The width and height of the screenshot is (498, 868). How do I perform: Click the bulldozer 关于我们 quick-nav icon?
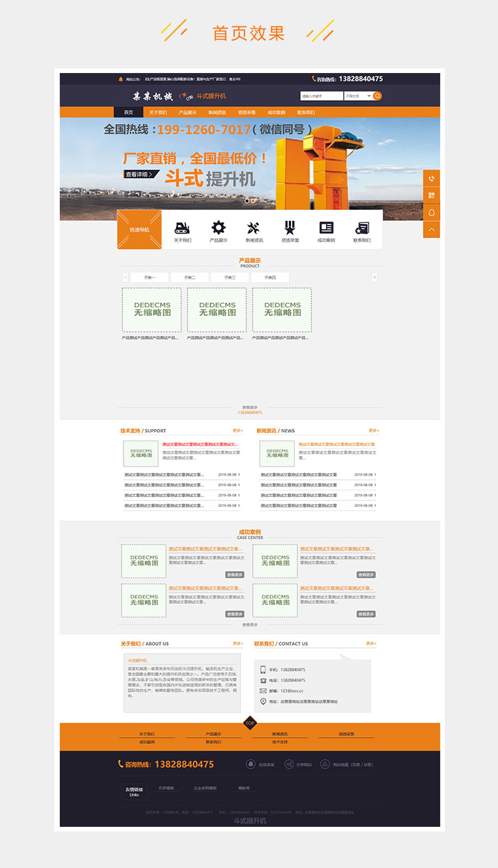click(183, 228)
